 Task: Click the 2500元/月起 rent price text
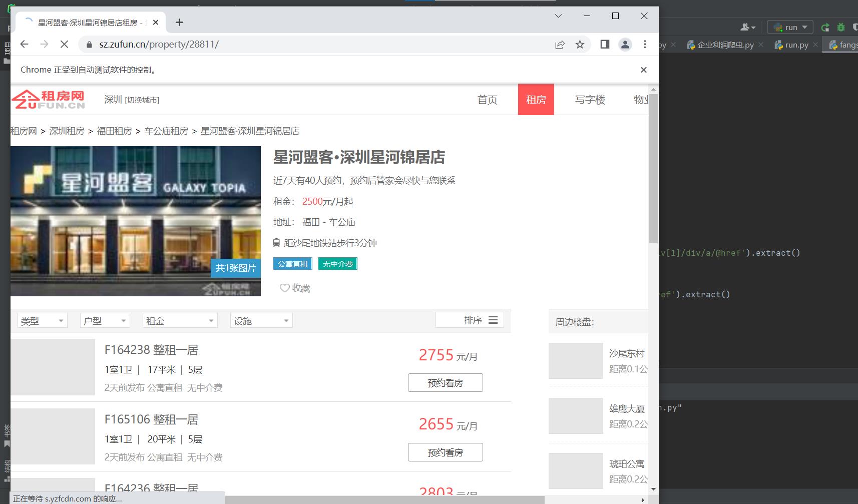(327, 201)
